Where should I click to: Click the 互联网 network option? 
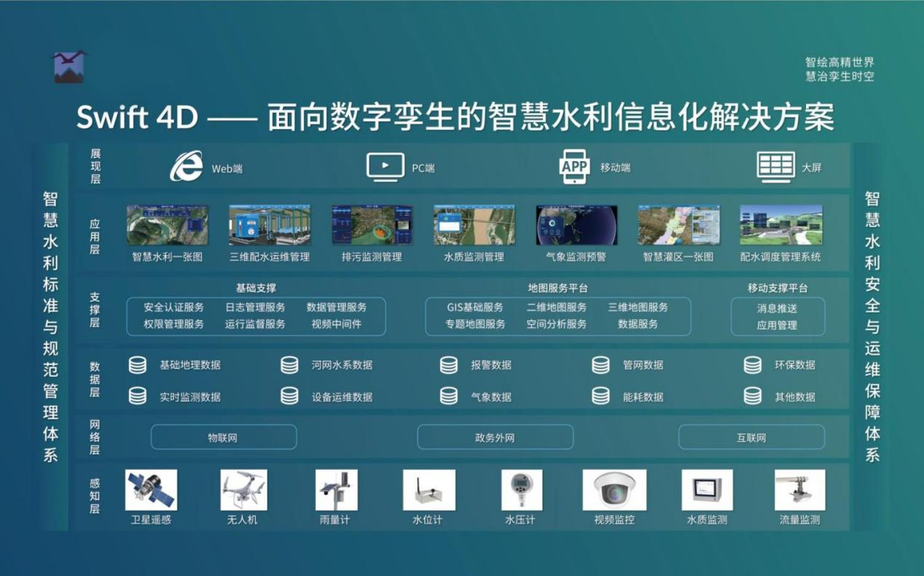pyautogui.click(x=751, y=436)
